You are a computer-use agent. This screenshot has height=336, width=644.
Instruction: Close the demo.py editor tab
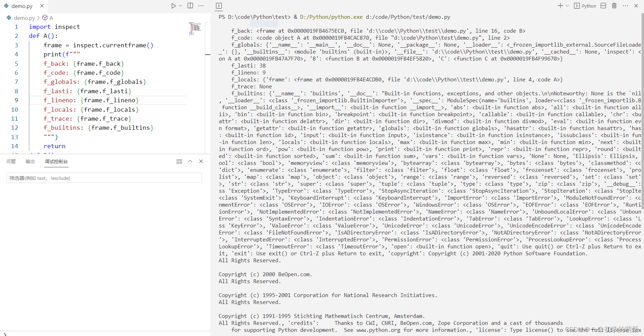(42, 6)
